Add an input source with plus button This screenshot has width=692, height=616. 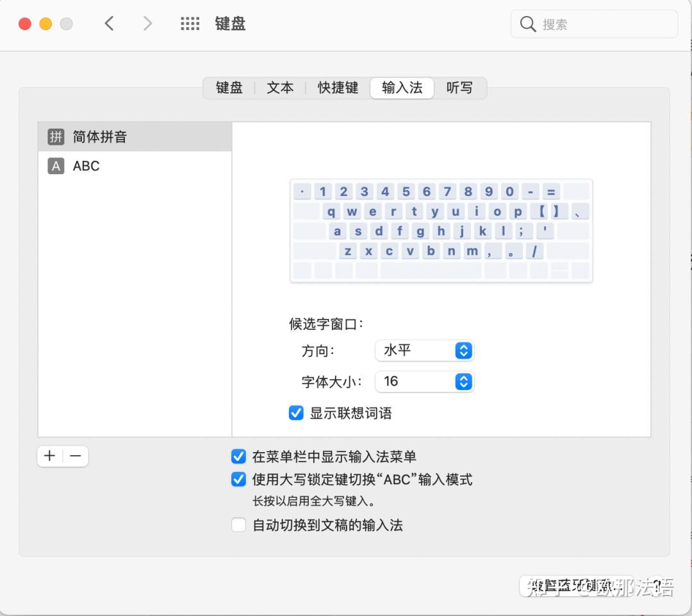coord(50,455)
